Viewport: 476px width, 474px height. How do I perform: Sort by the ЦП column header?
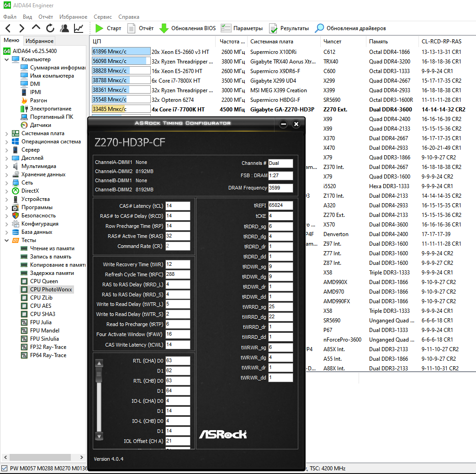pos(153,41)
